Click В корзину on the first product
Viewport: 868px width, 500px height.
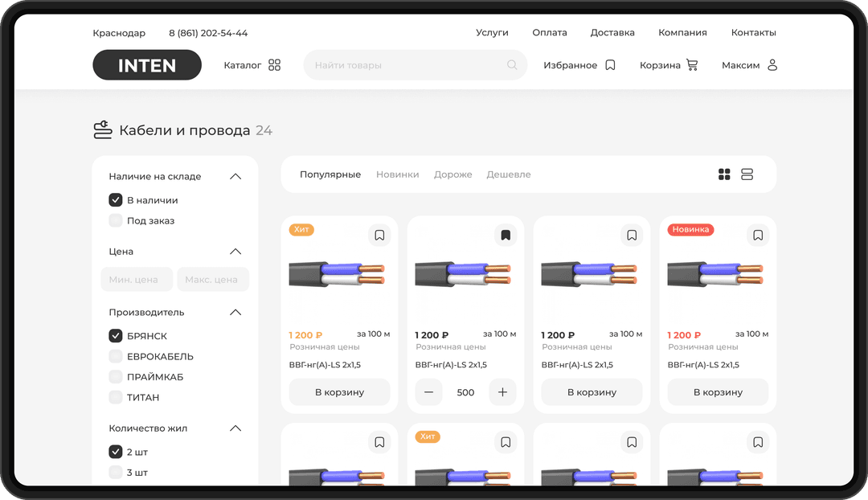[x=339, y=392]
